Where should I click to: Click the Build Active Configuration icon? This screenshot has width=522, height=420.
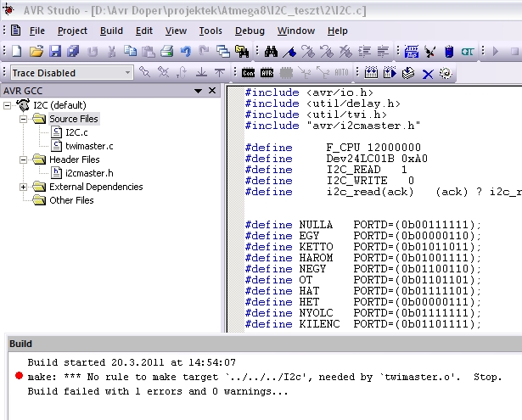(x=371, y=73)
